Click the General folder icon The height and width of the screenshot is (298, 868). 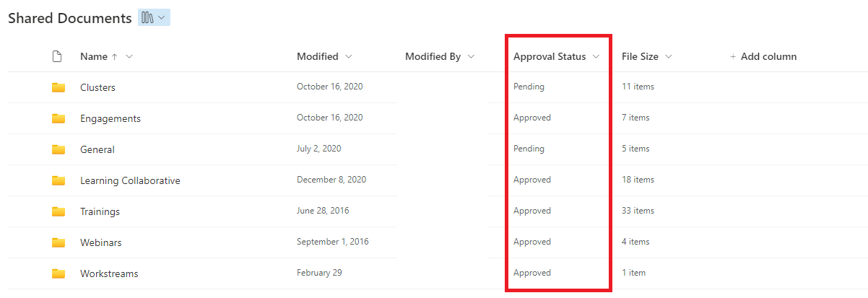click(x=58, y=149)
